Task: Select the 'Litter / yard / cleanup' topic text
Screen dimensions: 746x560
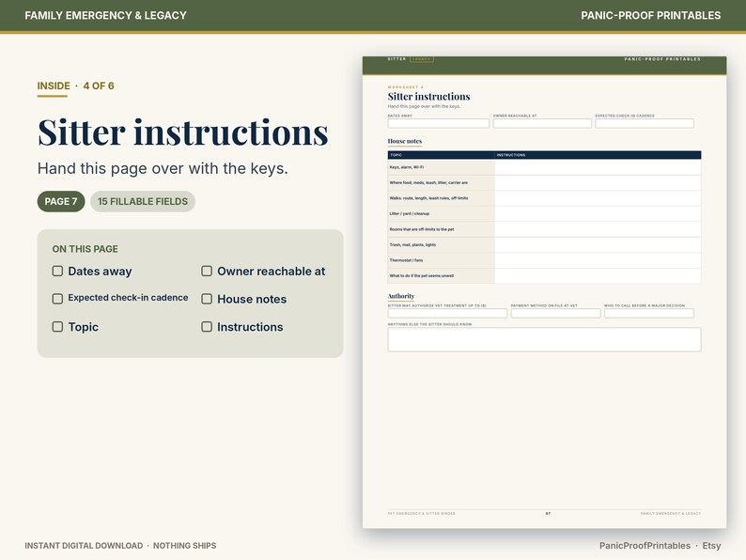Action: 409,213
